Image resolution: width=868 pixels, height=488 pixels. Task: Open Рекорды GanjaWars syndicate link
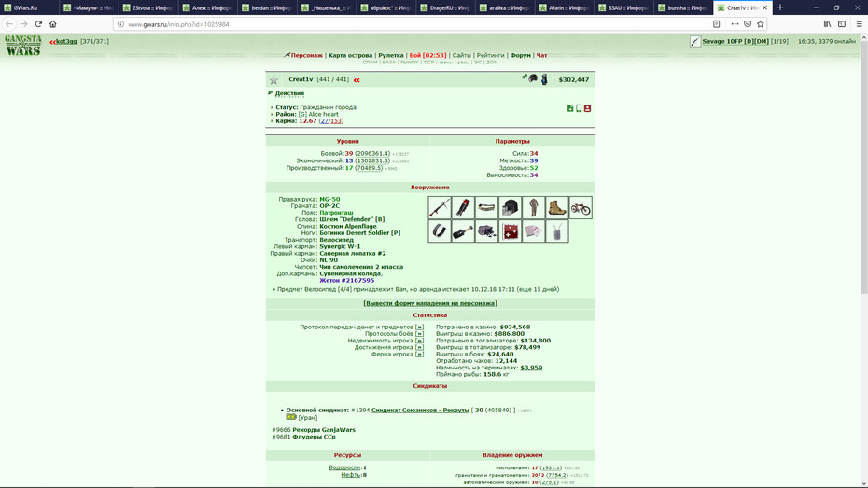click(324, 430)
